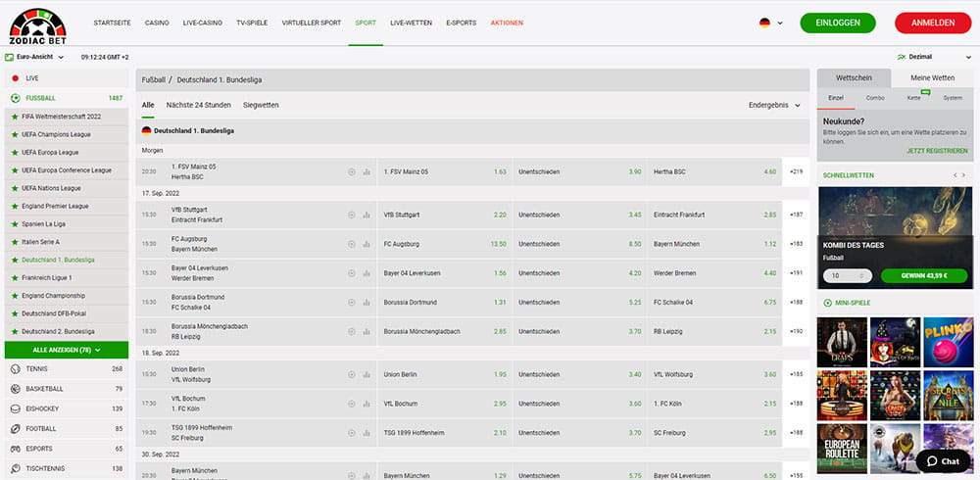Click star icon next to FIFA Weltmeisterschaft 2022
Screen dimensions: 980x480
tap(15, 117)
